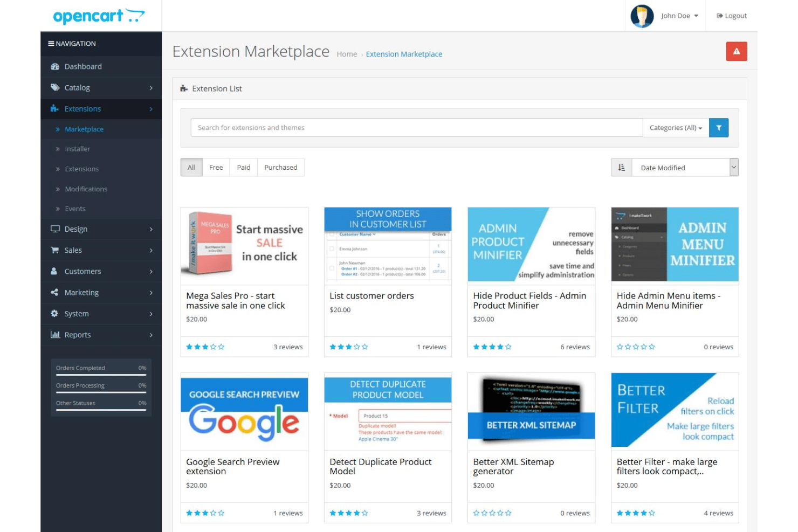Click the Dashboard gauge icon
Viewport: 798px width, 532px height.
pos(55,67)
